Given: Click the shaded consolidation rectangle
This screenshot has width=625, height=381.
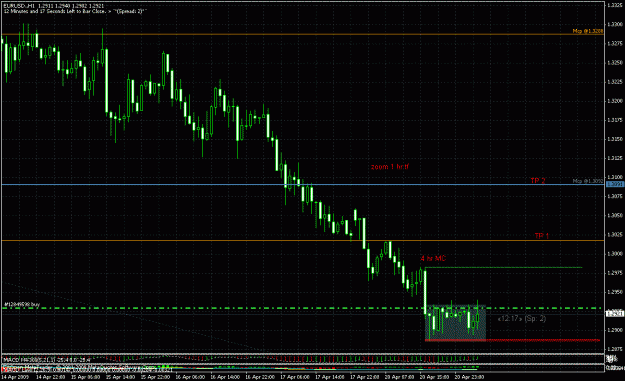Looking at the screenshot, I should (456, 323).
